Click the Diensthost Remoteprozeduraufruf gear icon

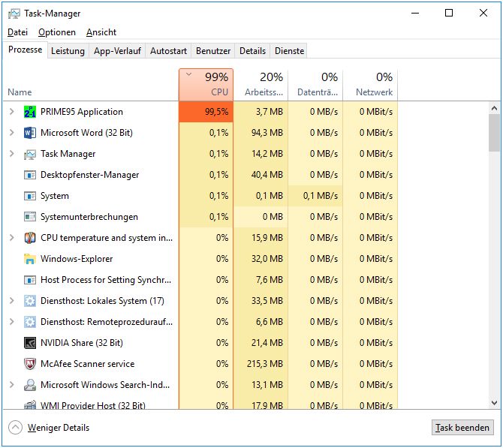pos(30,322)
